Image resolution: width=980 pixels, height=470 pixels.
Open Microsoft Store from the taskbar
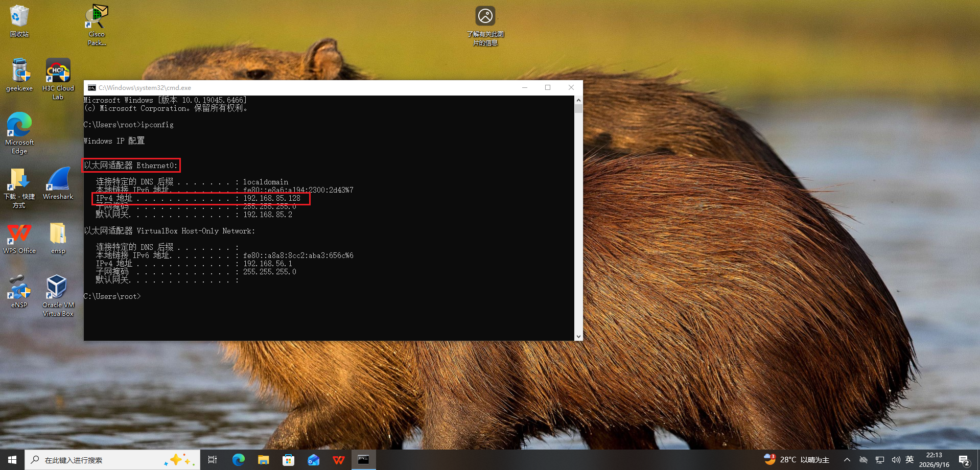coord(288,460)
